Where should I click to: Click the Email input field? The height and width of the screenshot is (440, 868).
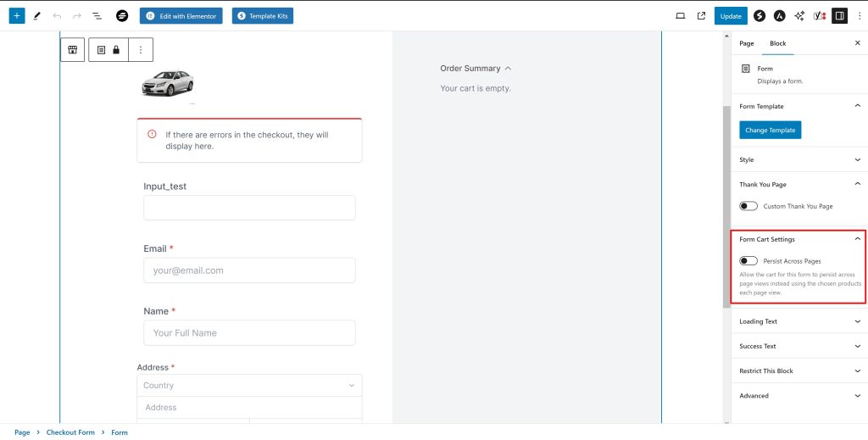[249, 270]
